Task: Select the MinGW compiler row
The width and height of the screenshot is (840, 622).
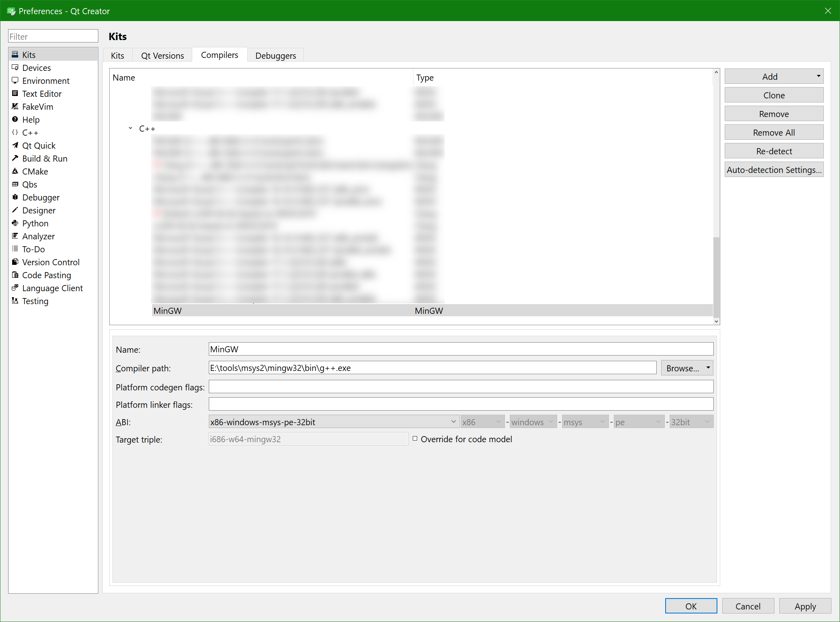Action: (432, 311)
